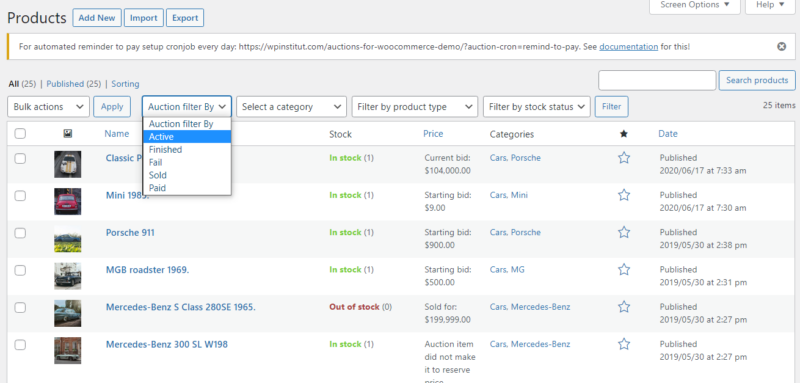Star the Mercedes-Benz S Class 280SE product
The width and height of the screenshot is (800, 383).
(623, 307)
